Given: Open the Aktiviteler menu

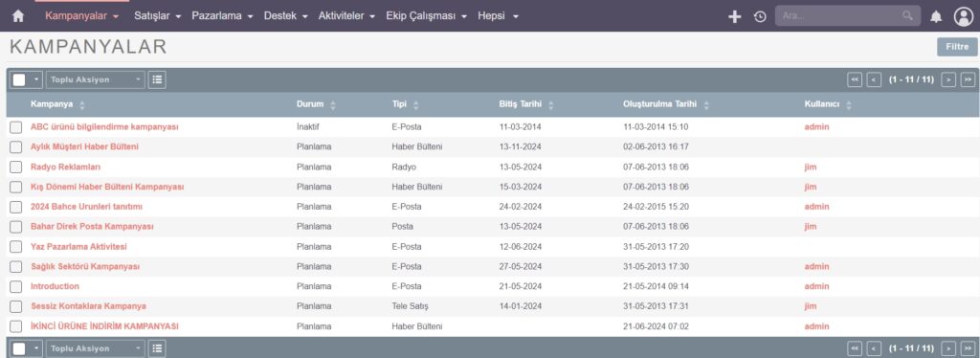Looking at the screenshot, I should pos(346,16).
